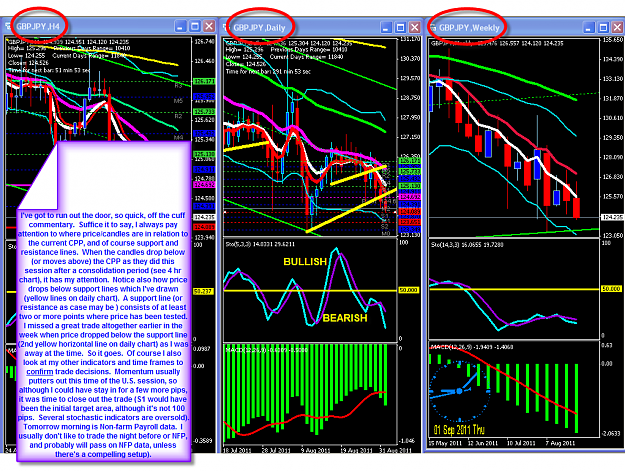Click '15 May 2011' on Weekly time axis
Screen dimensions: 625x471
444,443
